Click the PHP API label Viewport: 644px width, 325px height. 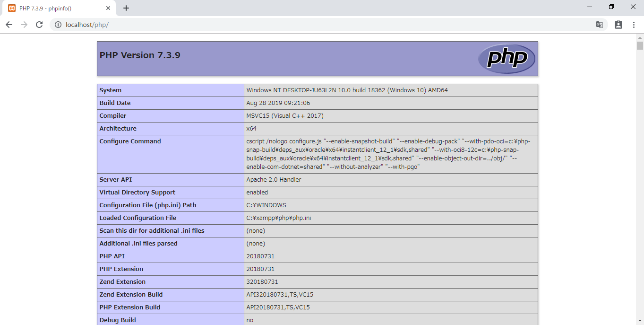click(112, 256)
